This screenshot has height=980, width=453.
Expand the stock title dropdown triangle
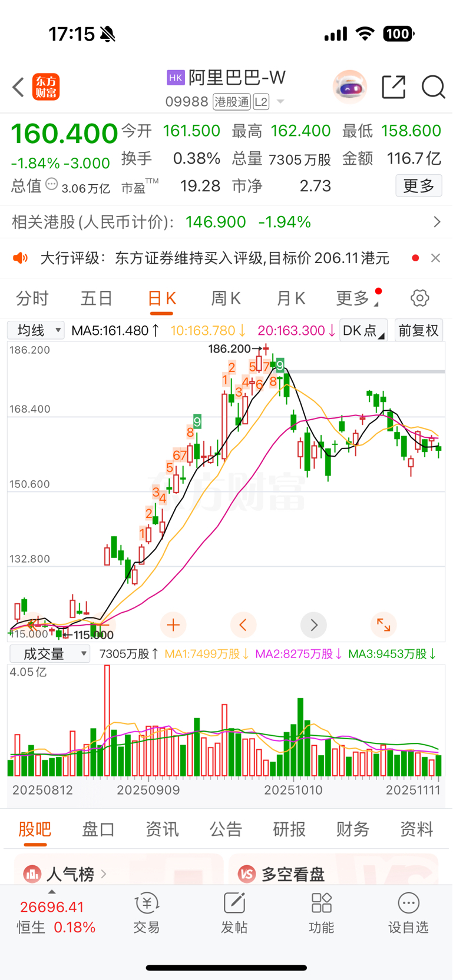click(280, 102)
